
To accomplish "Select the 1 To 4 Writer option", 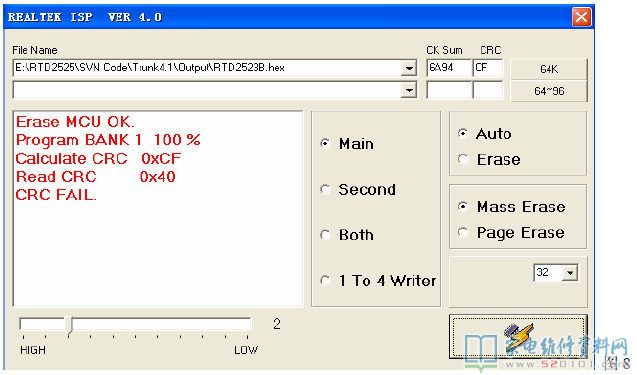I will click(x=379, y=281).
